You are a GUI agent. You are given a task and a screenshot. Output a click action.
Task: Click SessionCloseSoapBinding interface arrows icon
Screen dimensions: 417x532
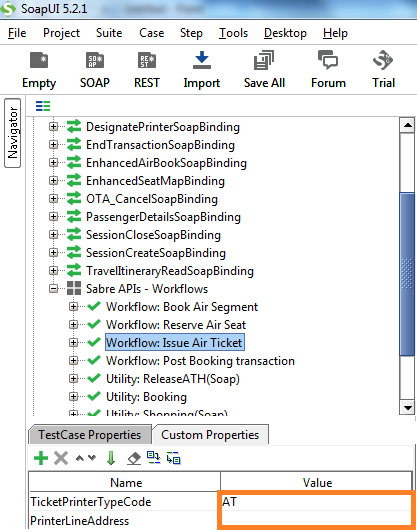point(74,234)
